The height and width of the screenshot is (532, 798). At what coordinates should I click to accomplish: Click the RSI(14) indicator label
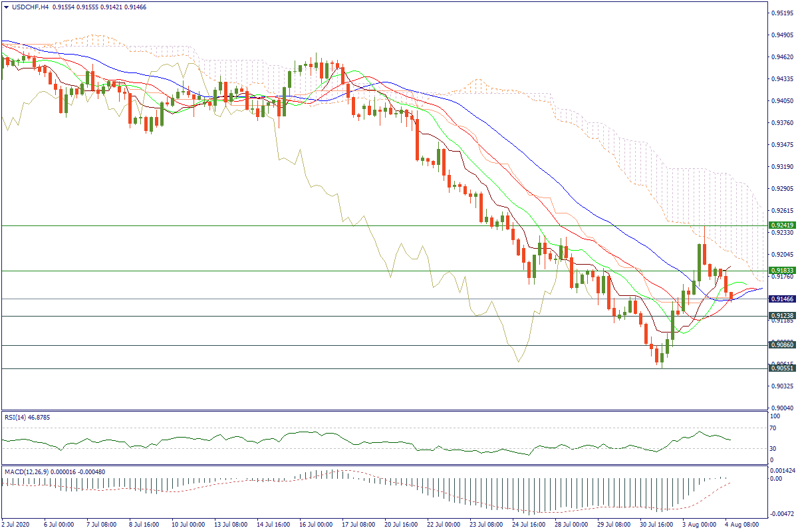pyautogui.click(x=18, y=417)
